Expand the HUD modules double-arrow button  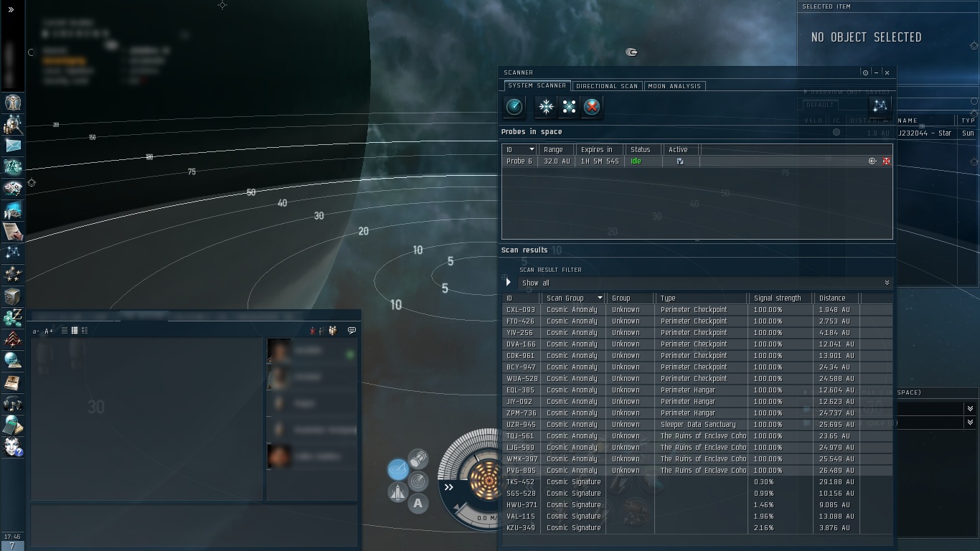tap(449, 487)
